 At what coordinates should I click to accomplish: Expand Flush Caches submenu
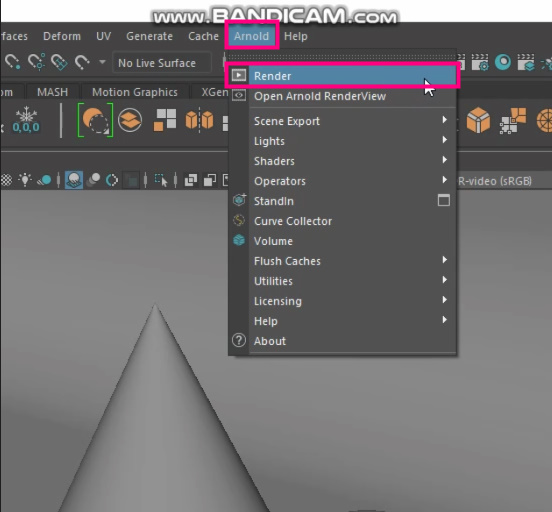(342, 261)
